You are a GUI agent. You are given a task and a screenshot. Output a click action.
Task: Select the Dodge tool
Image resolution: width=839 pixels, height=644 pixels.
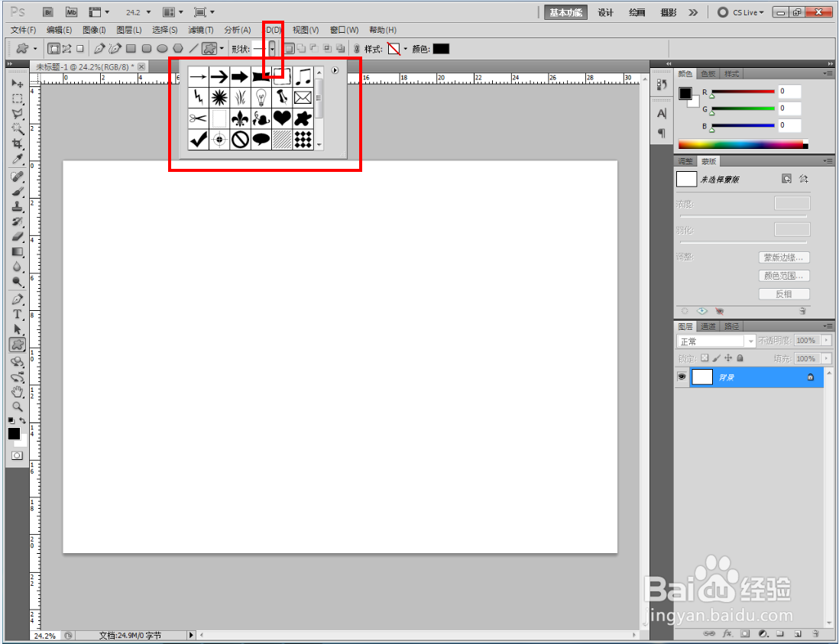(17, 281)
